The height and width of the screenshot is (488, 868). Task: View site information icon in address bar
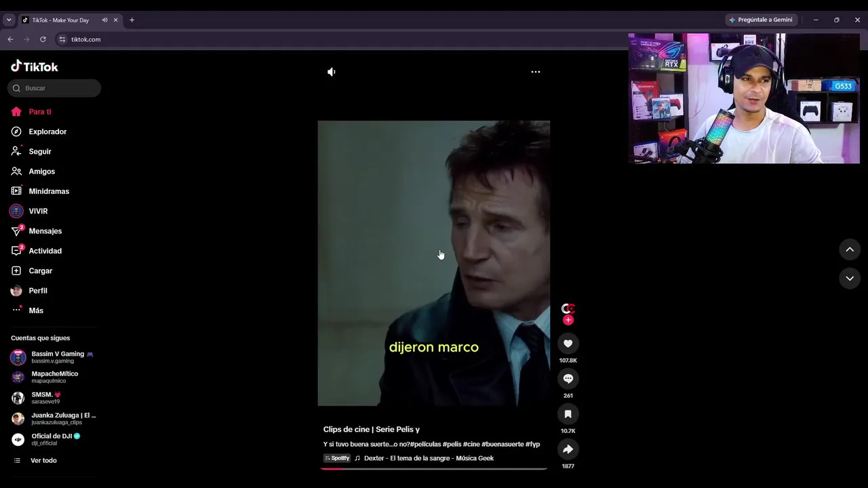pyautogui.click(x=62, y=39)
